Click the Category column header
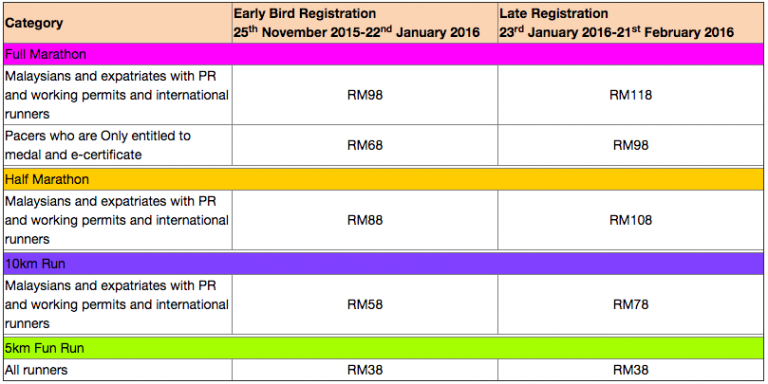Viewport: 768px width, 384px height. tap(118, 23)
